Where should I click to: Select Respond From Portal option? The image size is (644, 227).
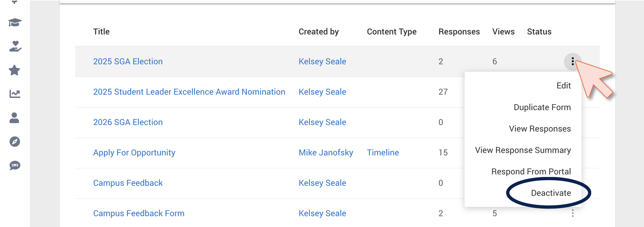click(531, 171)
